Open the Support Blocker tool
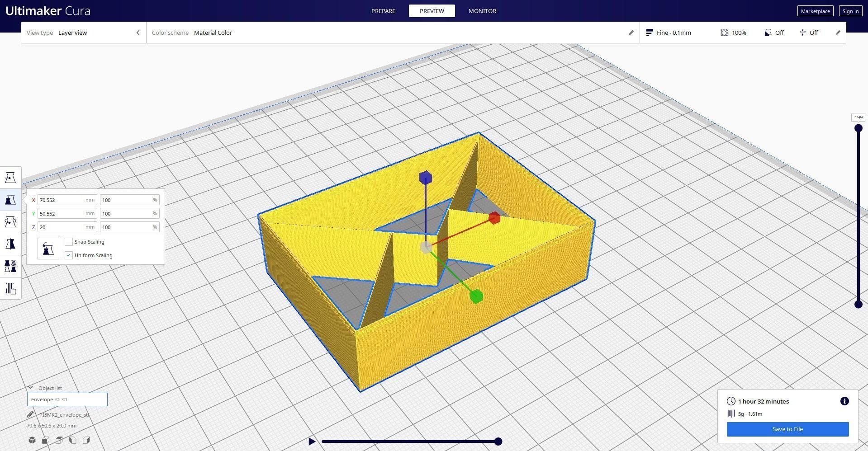 [x=10, y=288]
